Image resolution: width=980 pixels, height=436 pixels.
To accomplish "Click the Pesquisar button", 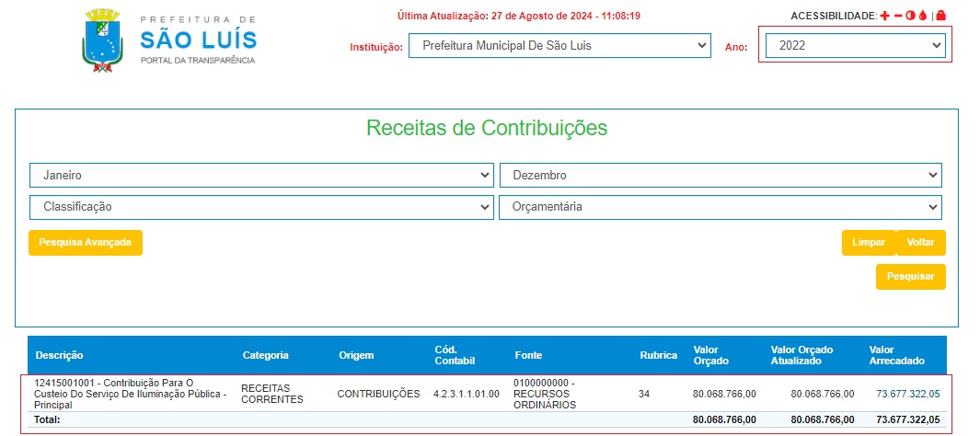I will [910, 276].
